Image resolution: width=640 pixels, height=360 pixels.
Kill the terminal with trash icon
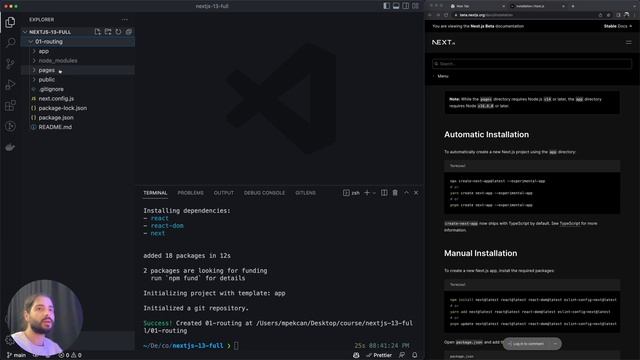tap(395, 193)
